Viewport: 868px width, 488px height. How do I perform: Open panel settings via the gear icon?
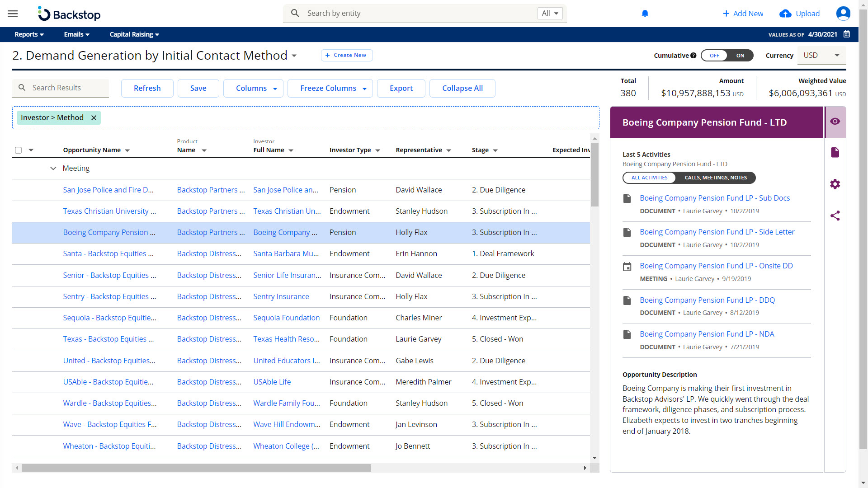(835, 184)
